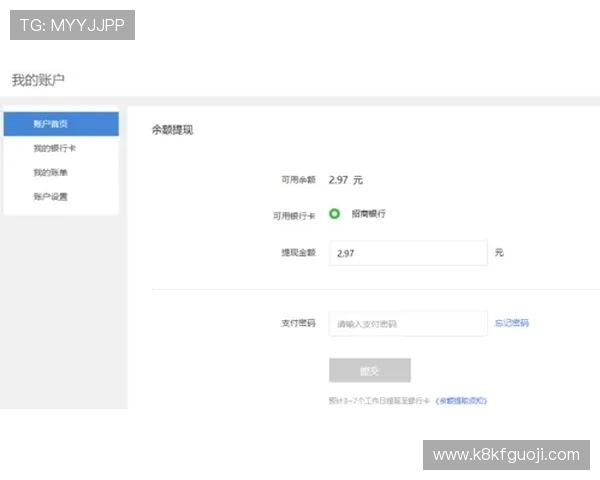Click the 支付密码 field label
The height and width of the screenshot is (480, 600).
tap(298, 323)
